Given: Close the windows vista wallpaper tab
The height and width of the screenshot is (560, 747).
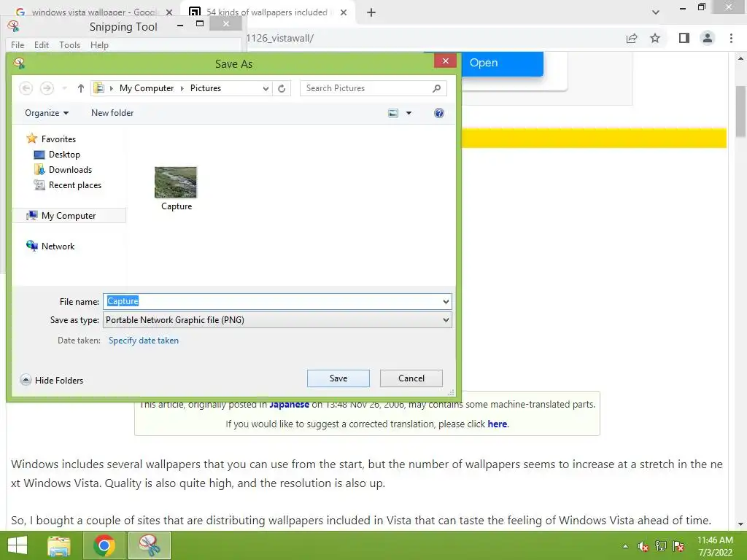Looking at the screenshot, I should point(169,12).
